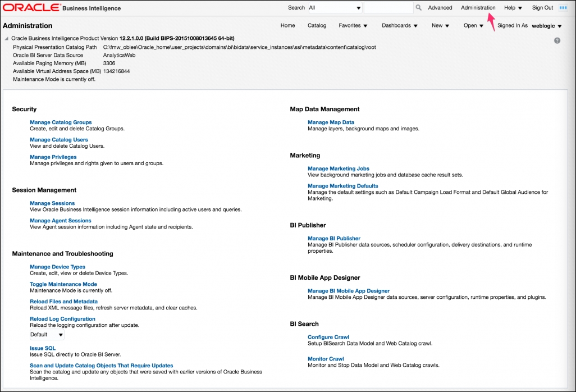
Task: Open the log configuration 'Default' dropdown
Action: (47, 334)
